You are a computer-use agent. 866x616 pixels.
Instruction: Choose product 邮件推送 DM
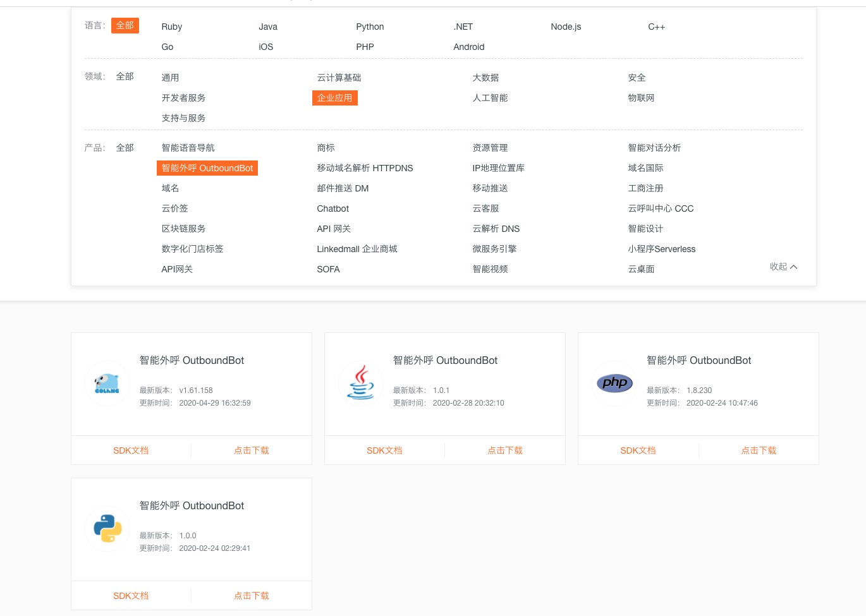tap(343, 188)
